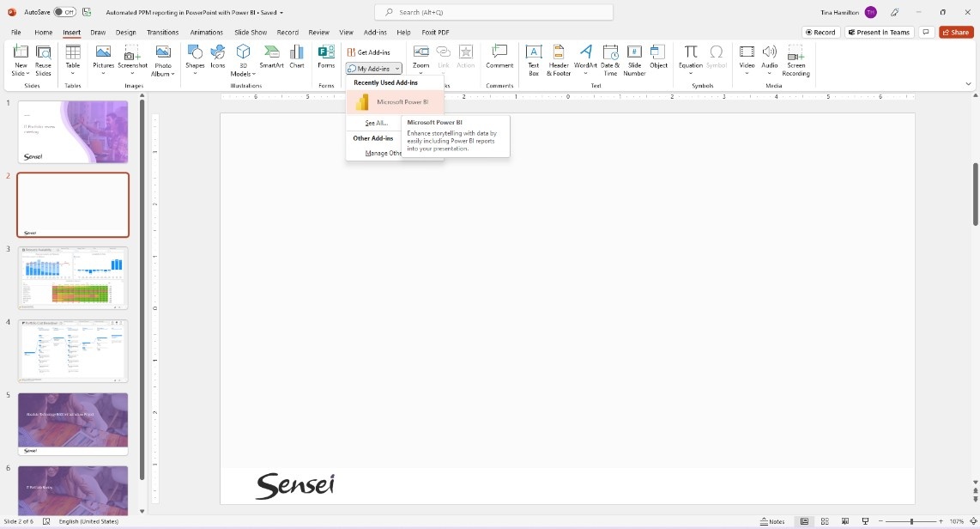
Task: Click the Forms icon
Action: click(x=326, y=56)
